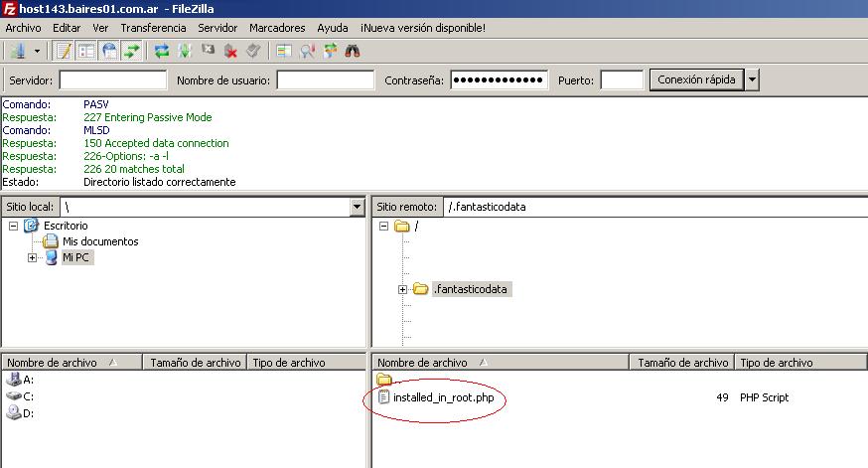
Task: Click 'Directorio listado correctamente' status line
Action: coord(160,182)
